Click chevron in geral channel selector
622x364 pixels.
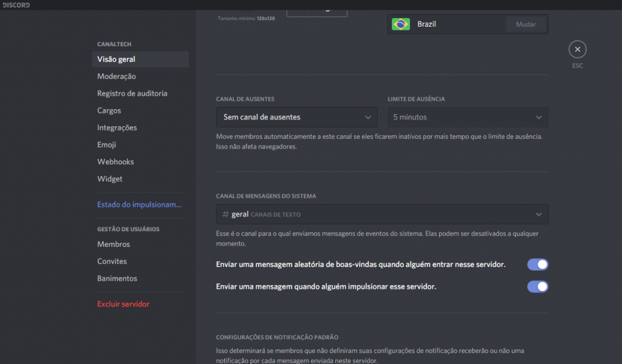pos(538,214)
